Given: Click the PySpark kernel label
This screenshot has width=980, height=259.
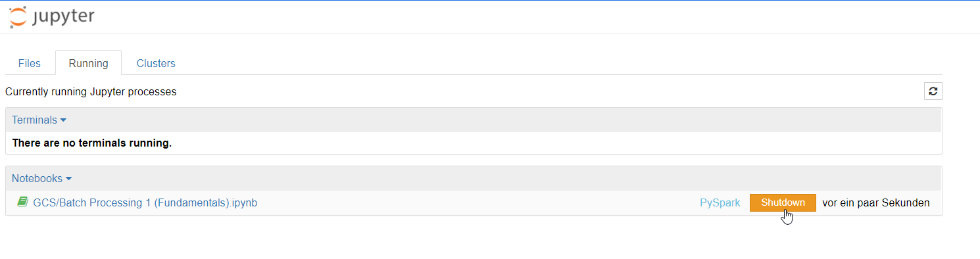Looking at the screenshot, I should click(x=720, y=203).
